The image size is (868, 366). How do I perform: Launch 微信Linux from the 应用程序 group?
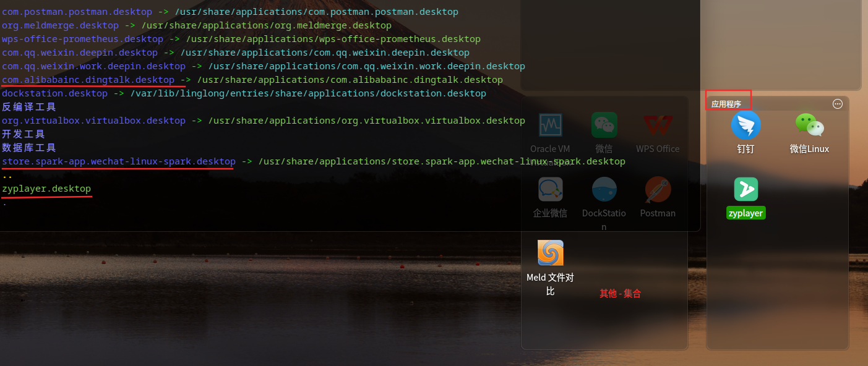(x=809, y=126)
